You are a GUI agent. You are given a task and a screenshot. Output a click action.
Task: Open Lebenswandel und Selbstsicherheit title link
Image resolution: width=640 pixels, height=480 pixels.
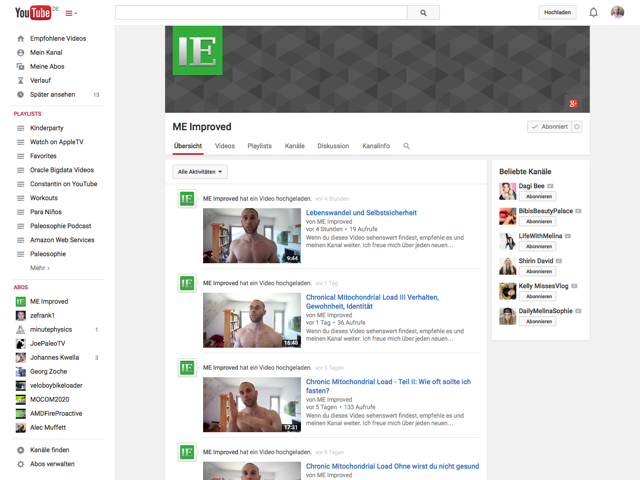[361, 213]
